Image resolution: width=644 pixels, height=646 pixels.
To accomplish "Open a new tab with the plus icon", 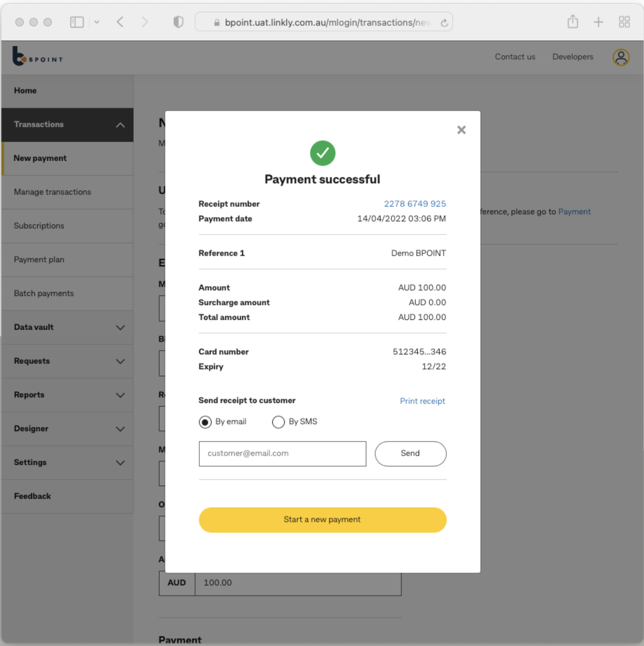I will [598, 22].
